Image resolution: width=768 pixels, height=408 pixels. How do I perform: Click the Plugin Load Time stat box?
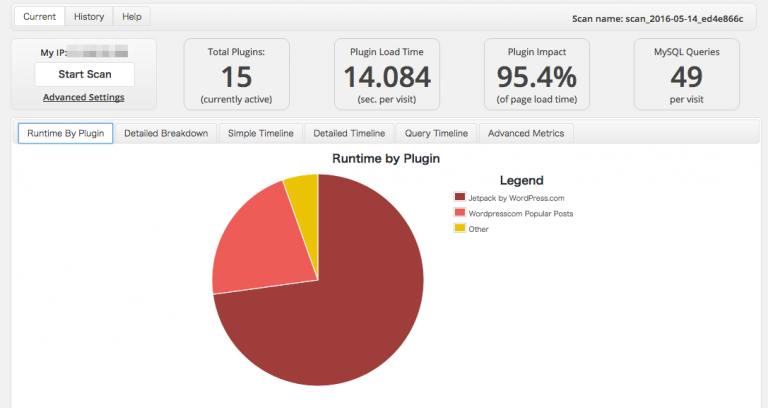tap(387, 74)
